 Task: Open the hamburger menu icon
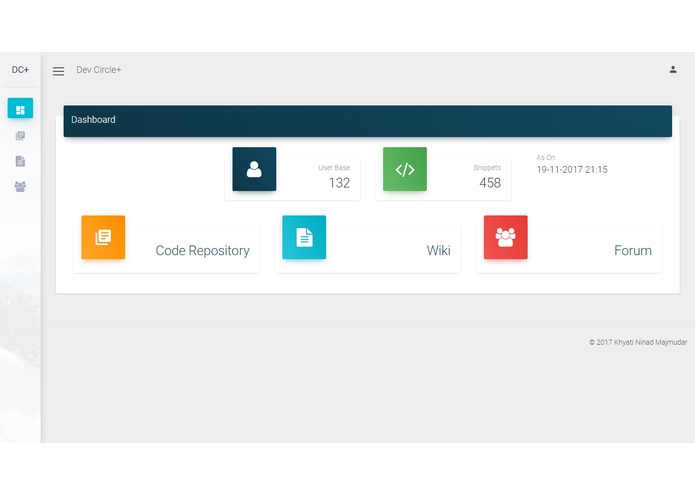pyautogui.click(x=59, y=71)
